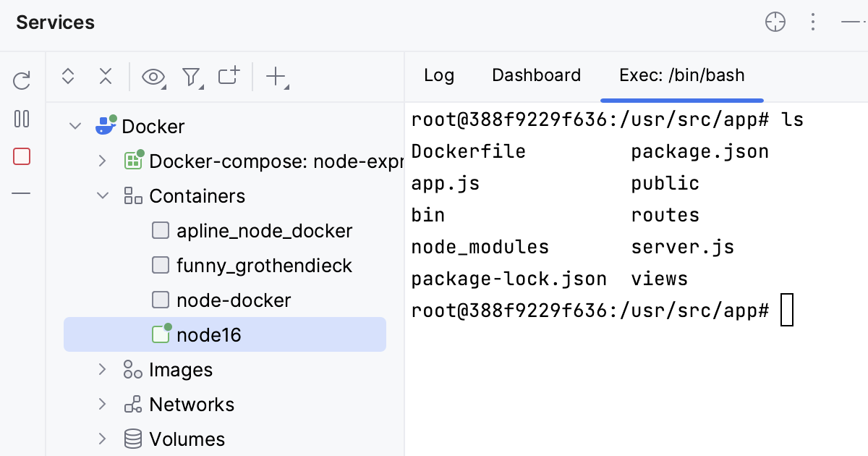868x456 pixels.
Task: Expand the Networks tree node
Action: pyautogui.click(x=102, y=404)
